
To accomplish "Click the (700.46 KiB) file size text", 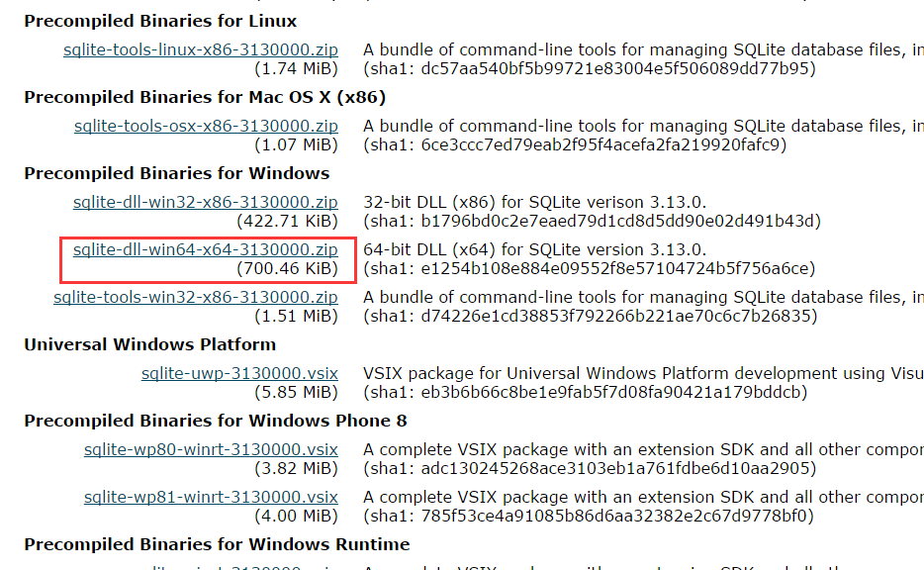I will [x=288, y=268].
